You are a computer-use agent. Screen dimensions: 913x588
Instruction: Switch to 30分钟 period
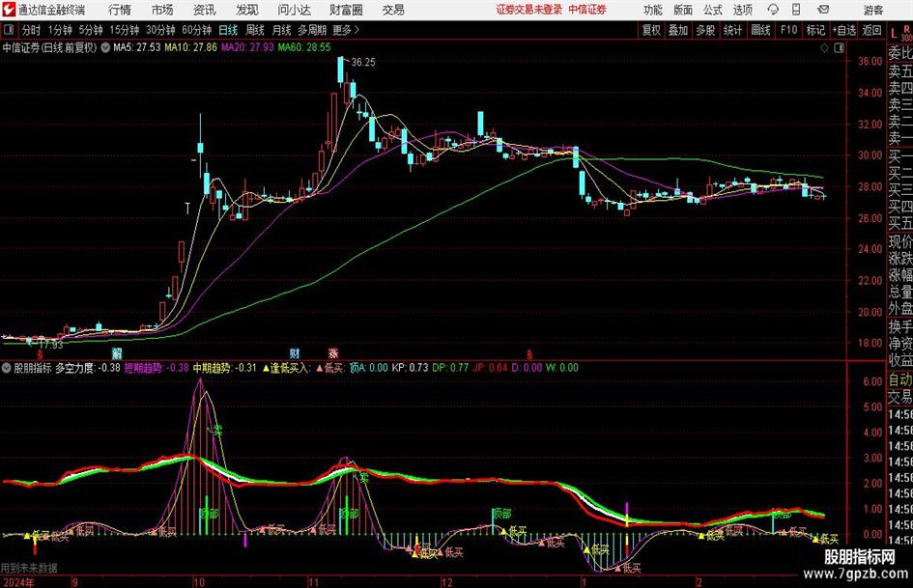(x=160, y=30)
